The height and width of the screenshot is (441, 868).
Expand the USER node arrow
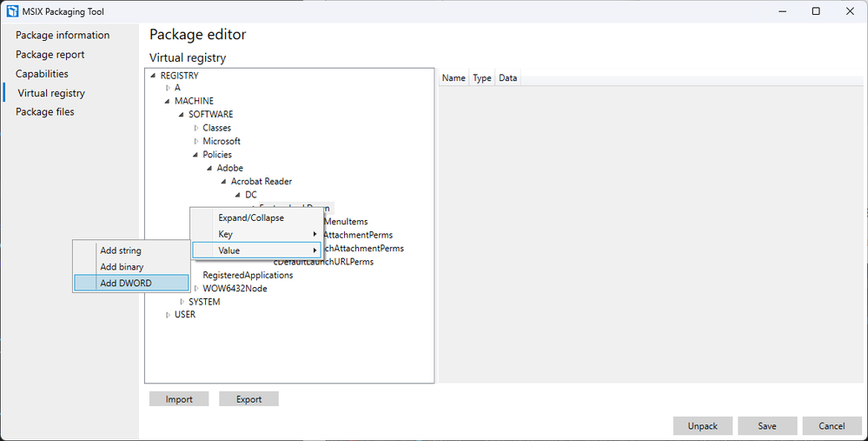tap(168, 315)
